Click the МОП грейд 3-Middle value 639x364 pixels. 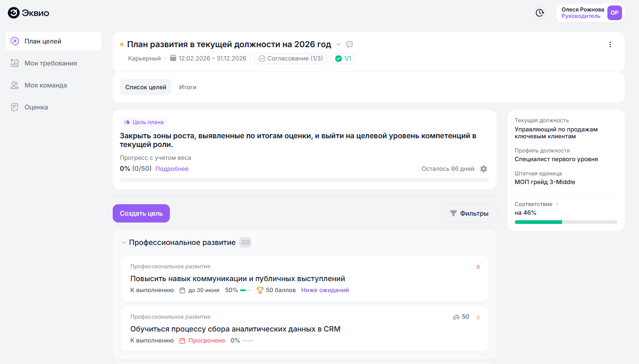click(x=545, y=182)
